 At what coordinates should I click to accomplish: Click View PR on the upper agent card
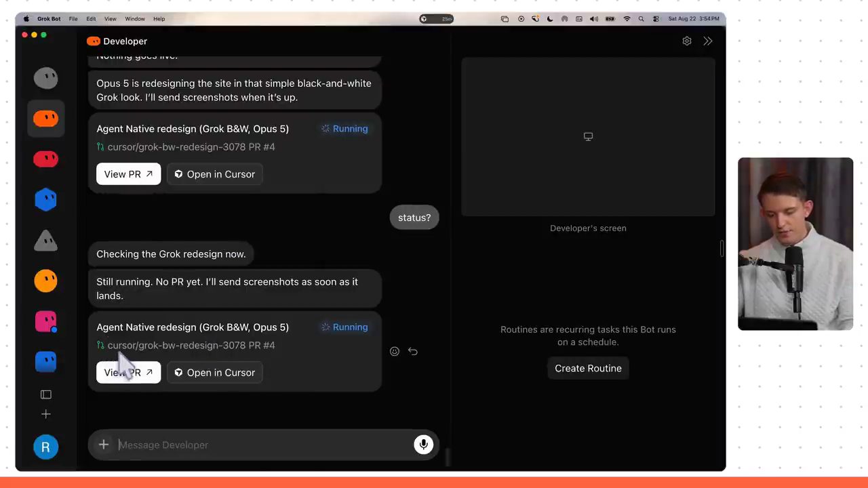[129, 174]
